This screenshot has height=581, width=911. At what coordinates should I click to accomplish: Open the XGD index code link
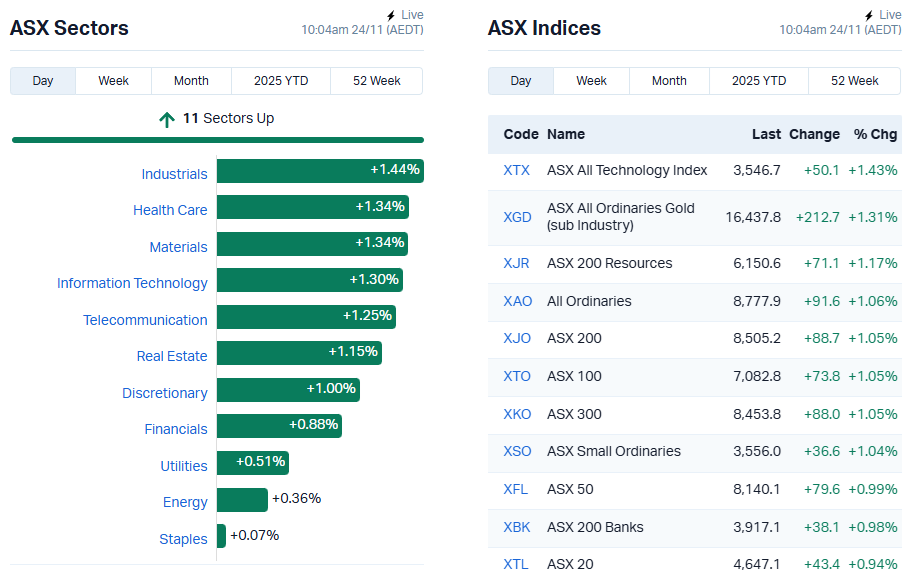point(517,217)
